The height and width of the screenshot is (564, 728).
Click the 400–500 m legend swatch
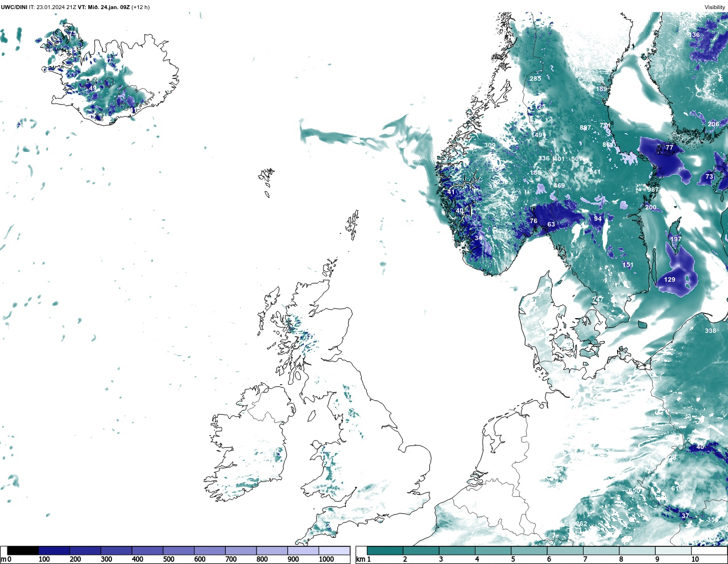[x=147, y=551]
